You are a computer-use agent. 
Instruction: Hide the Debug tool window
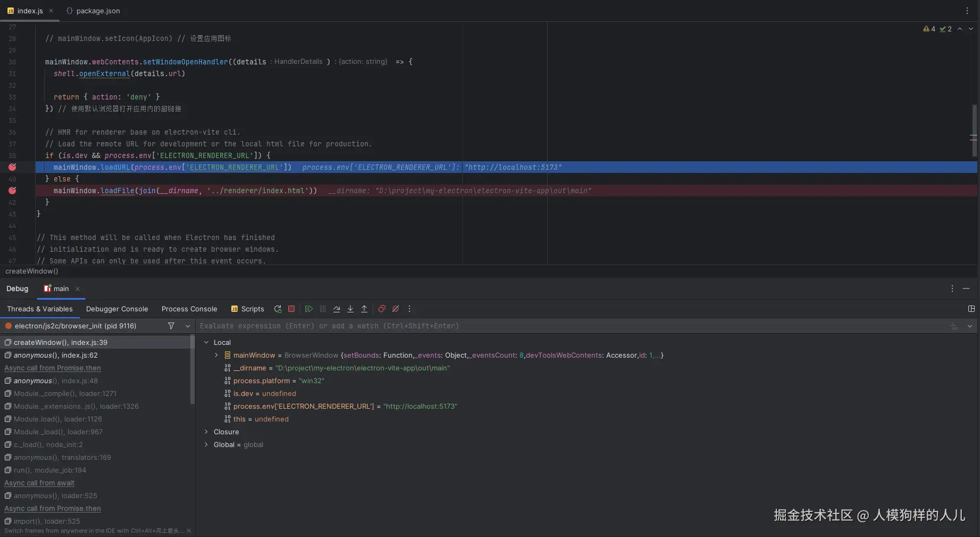(x=966, y=288)
